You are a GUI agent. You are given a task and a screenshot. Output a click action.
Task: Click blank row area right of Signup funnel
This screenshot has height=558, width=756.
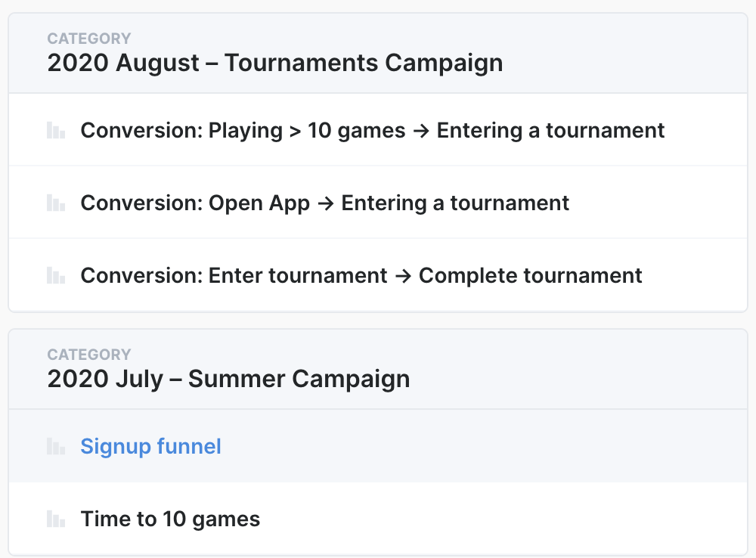click(x=484, y=447)
